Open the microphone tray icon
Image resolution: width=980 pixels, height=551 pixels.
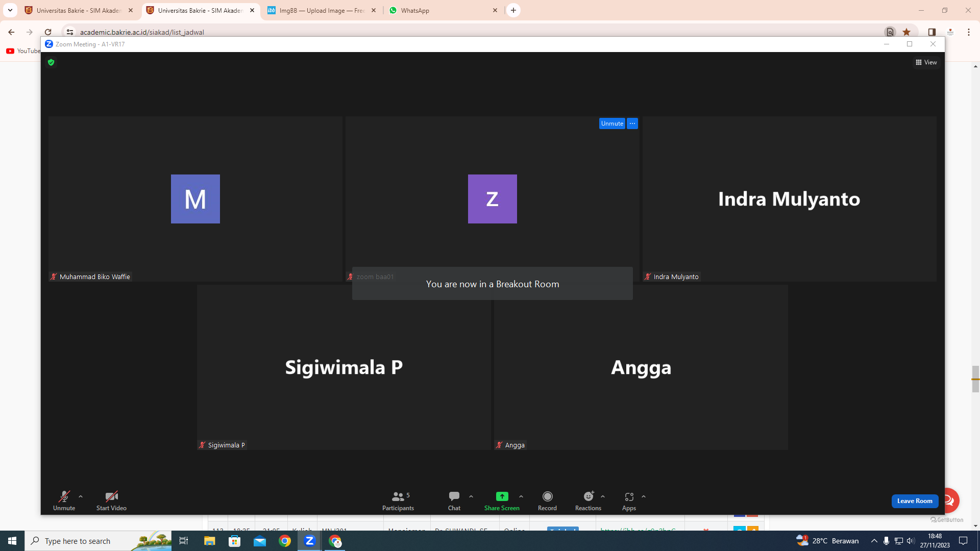pos(887,541)
